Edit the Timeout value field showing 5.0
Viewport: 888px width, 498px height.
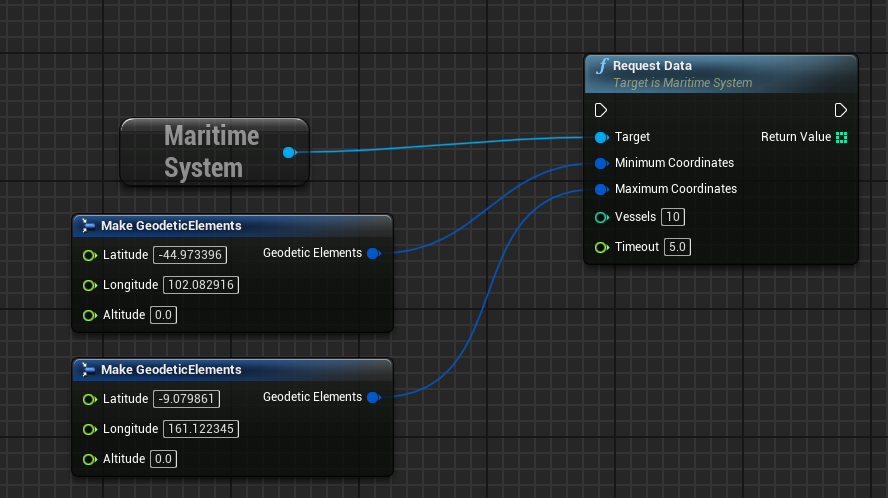coord(678,247)
